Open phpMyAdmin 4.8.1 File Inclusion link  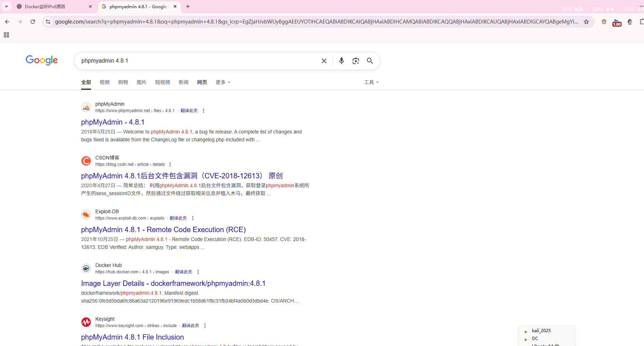(132, 337)
